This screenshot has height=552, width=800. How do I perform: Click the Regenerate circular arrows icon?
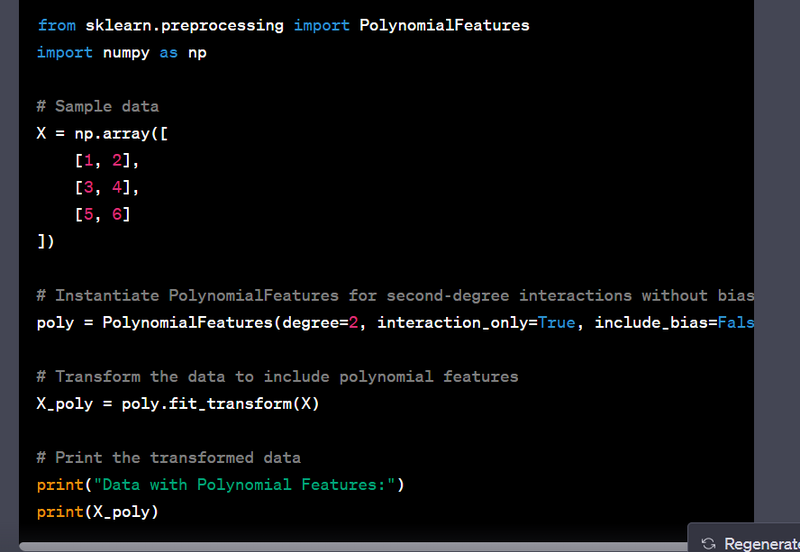pos(709,543)
